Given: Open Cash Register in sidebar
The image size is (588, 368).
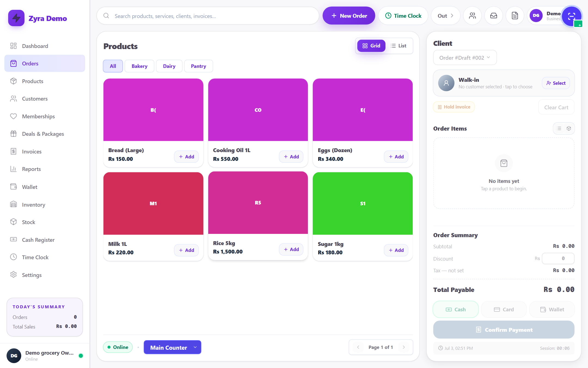Looking at the screenshot, I should pyautogui.click(x=45, y=240).
